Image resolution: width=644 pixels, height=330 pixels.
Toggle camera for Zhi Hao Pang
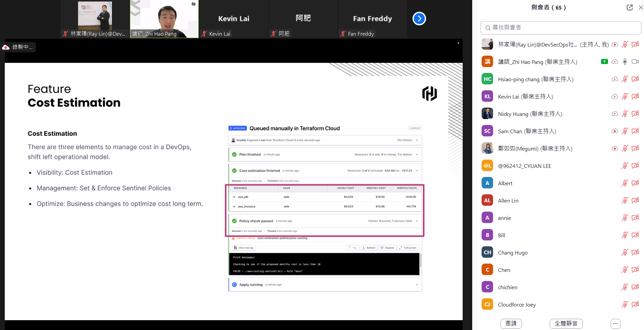pos(635,62)
